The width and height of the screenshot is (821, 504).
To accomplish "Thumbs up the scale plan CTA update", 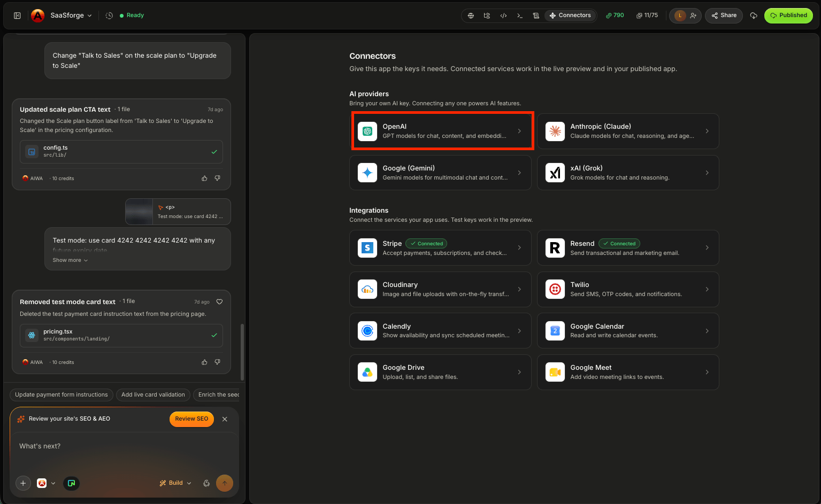I will pos(204,179).
